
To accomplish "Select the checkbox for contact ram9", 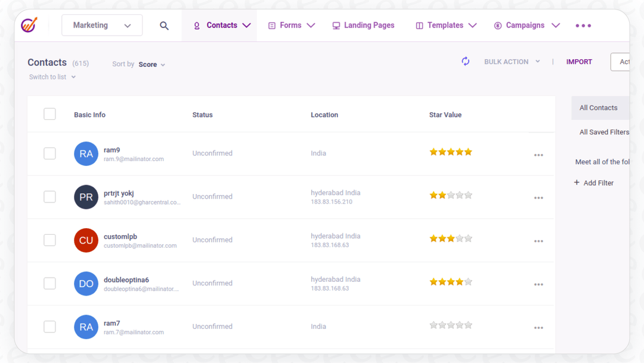I will pyautogui.click(x=49, y=153).
